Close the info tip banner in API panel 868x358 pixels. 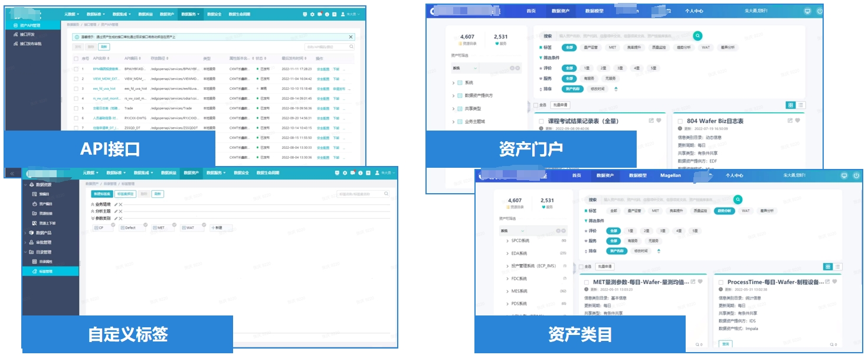pyautogui.click(x=351, y=37)
